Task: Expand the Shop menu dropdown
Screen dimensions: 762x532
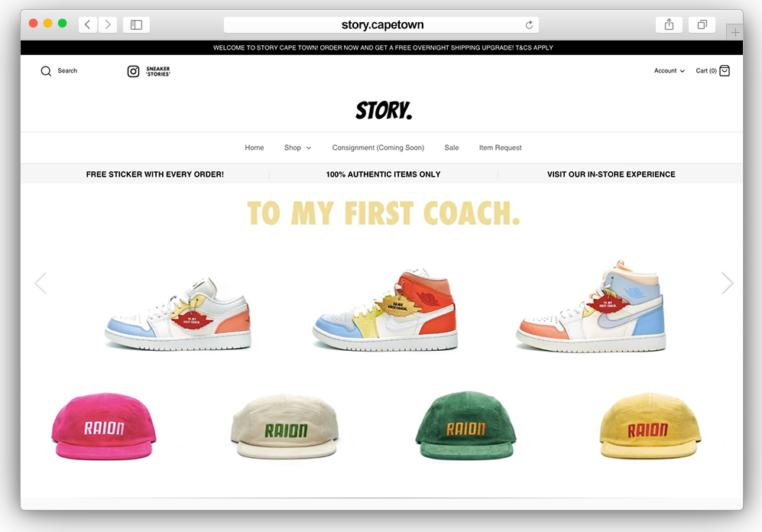Action: [297, 148]
